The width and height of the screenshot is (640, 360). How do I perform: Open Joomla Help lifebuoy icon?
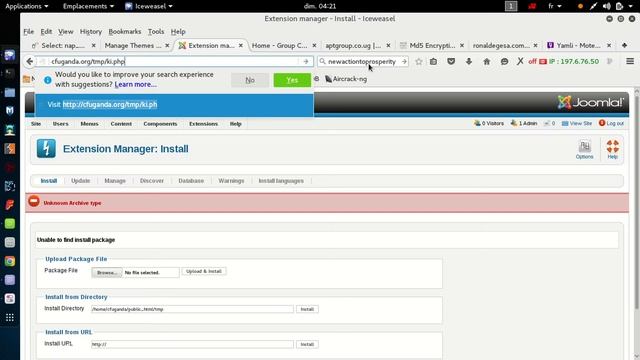(x=613, y=149)
